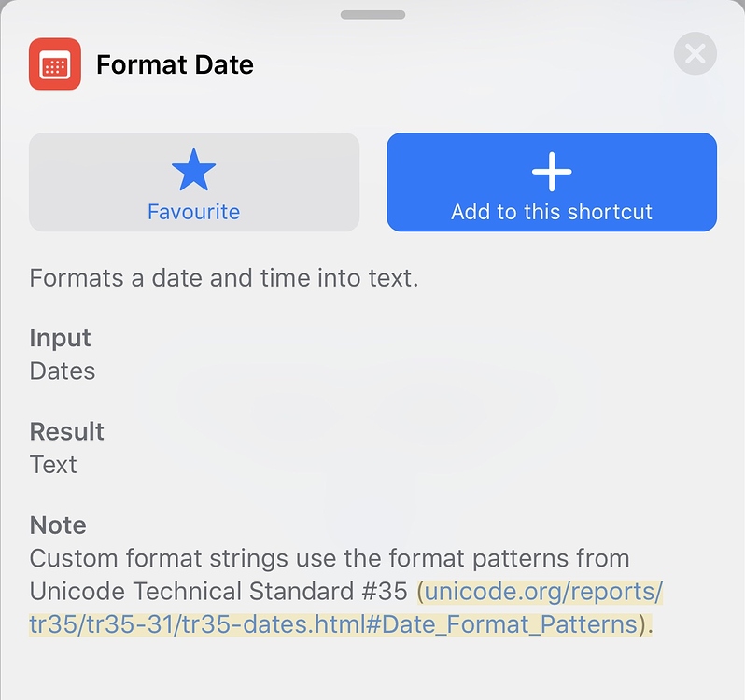Open the tr35-dates.html#Date_Format_Patterns link
The image size is (745, 700).
pyautogui.click(x=333, y=624)
